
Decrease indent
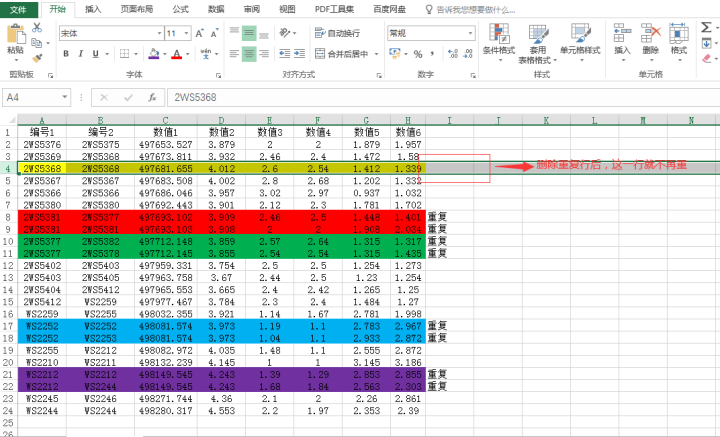285,54
